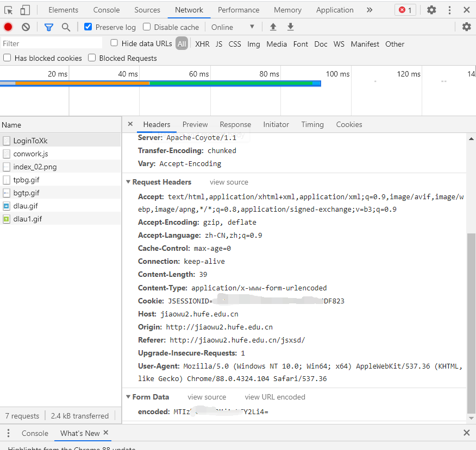Open the Initiator tab
This screenshot has height=450, width=476.
(276, 125)
